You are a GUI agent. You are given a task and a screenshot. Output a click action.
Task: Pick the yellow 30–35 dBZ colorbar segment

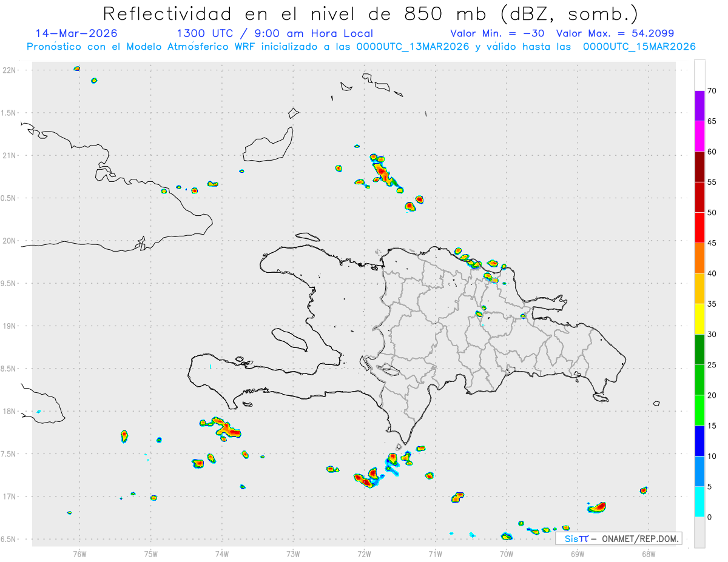click(699, 319)
